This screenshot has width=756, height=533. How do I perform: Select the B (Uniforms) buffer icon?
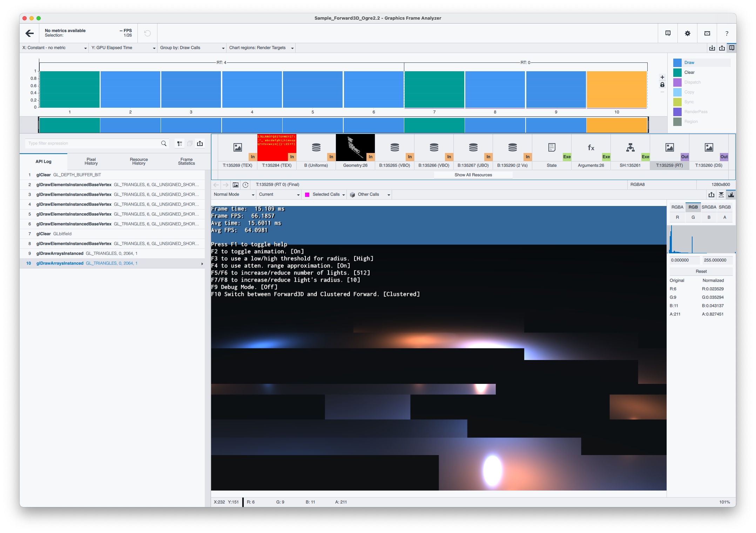click(316, 152)
